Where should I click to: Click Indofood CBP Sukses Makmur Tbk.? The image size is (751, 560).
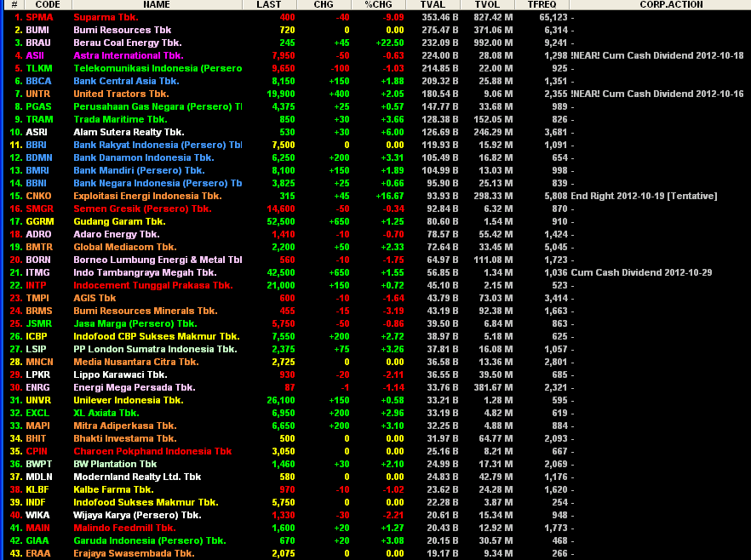156,336
